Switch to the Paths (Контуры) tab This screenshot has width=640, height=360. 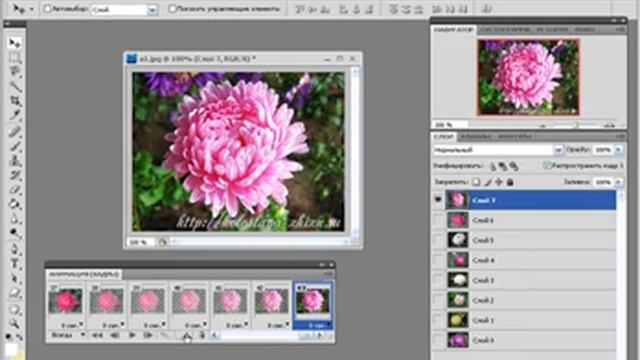click(515, 136)
